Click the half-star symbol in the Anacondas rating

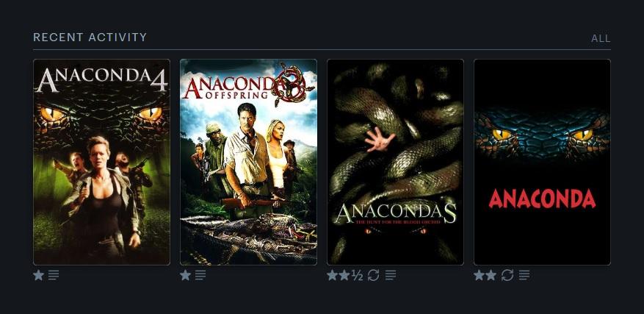[x=358, y=275]
